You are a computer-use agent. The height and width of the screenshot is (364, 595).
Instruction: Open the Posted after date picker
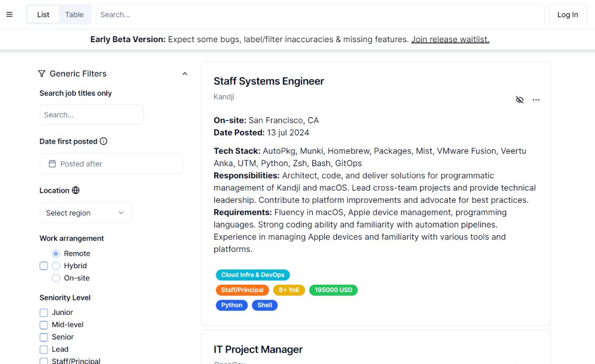click(111, 164)
